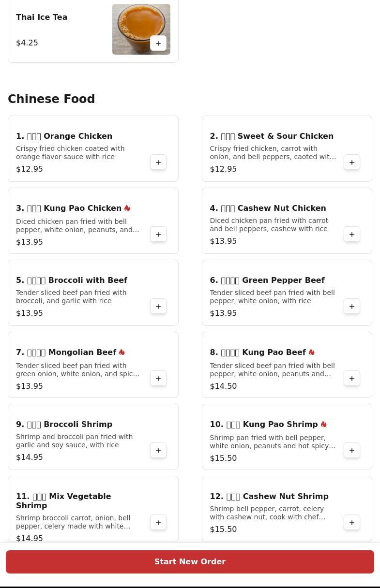Add Thai Ice Tea to order

click(x=158, y=43)
